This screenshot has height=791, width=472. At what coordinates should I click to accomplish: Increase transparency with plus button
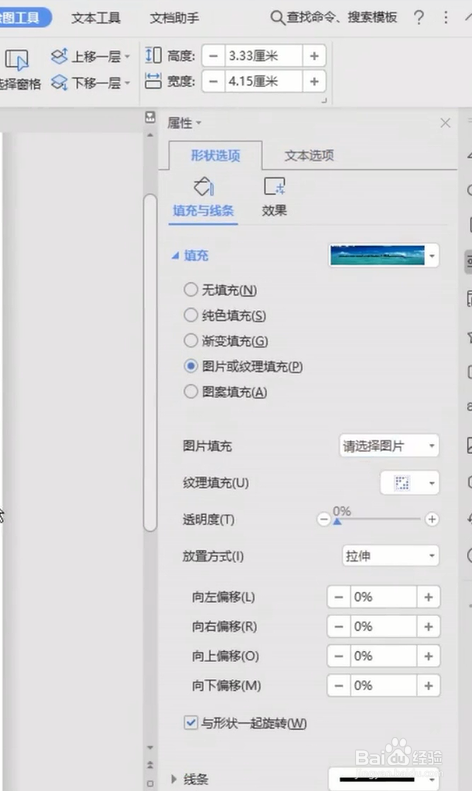pyautogui.click(x=432, y=519)
